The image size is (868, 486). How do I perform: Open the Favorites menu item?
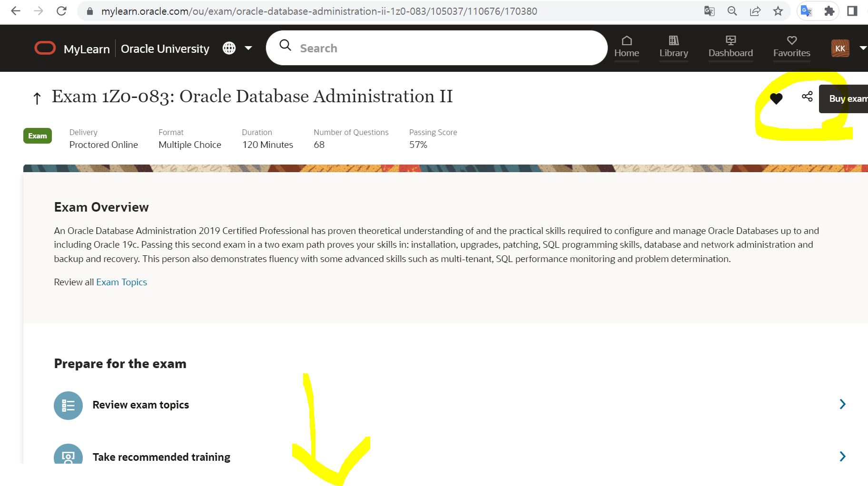pos(792,47)
